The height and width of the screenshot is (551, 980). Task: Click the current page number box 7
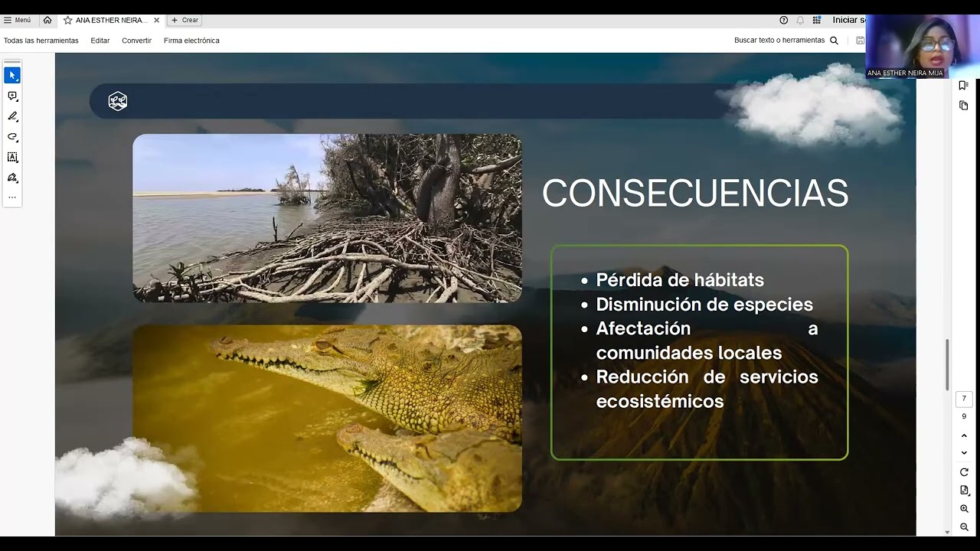(x=964, y=399)
